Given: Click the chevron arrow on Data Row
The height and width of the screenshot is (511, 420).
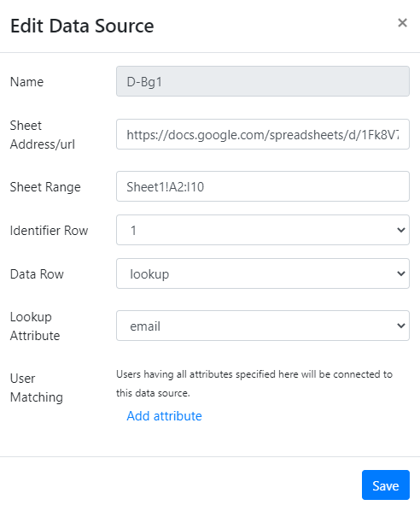Looking at the screenshot, I should (401, 273).
